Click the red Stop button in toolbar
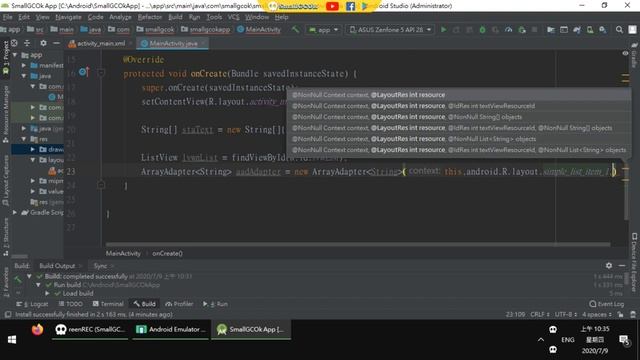This screenshot has height=360, width=640. pyautogui.click(x=534, y=29)
